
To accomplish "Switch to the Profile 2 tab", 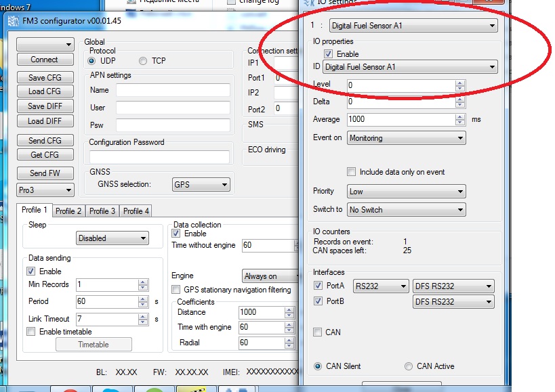I will click(x=68, y=211).
